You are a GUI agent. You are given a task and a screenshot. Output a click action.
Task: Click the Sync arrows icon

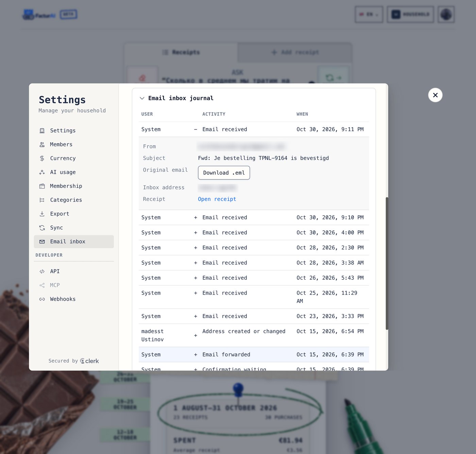point(42,228)
